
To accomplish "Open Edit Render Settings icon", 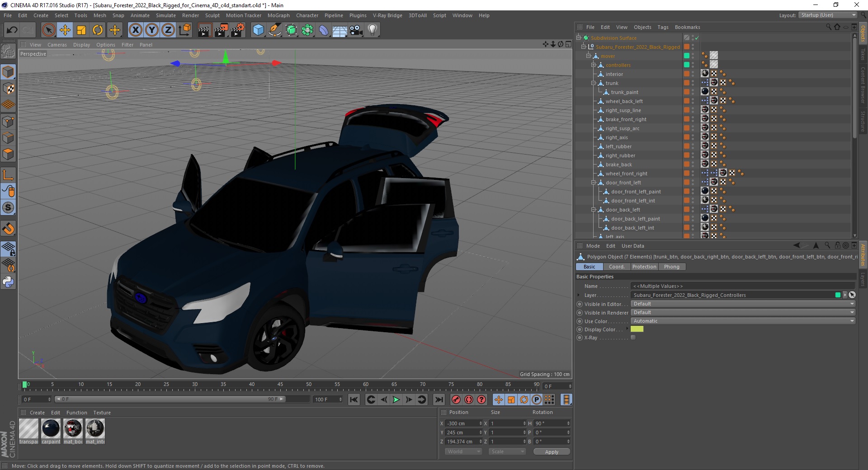I will 237,30.
